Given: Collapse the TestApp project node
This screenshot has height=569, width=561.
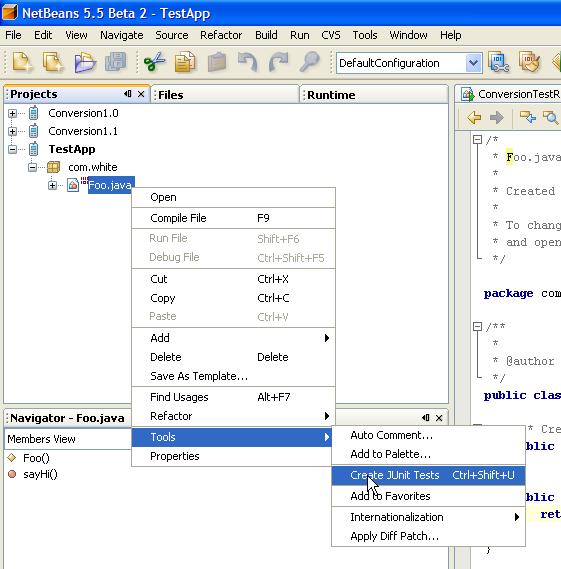Looking at the screenshot, I should click(x=12, y=149).
